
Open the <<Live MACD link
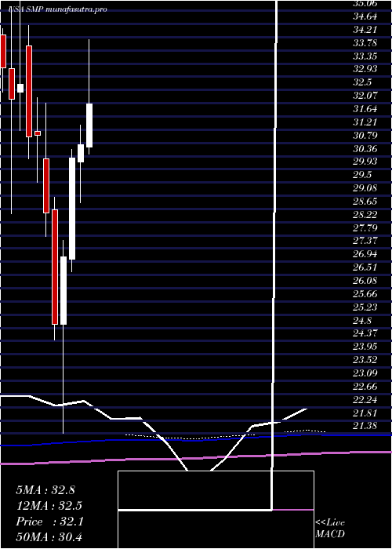330,529
